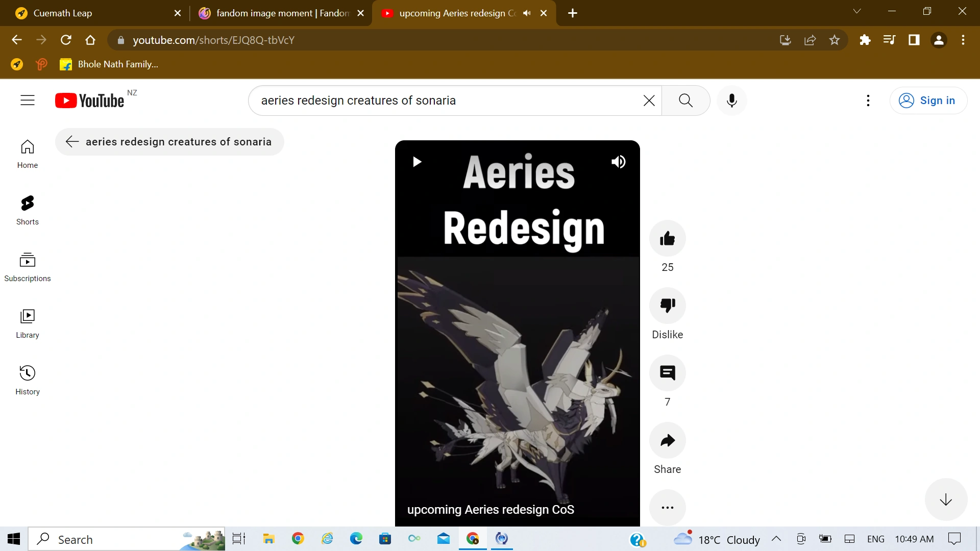Image resolution: width=980 pixels, height=551 pixels.
Task: Switch to fandom image moment tab
Action: point(276,13)
